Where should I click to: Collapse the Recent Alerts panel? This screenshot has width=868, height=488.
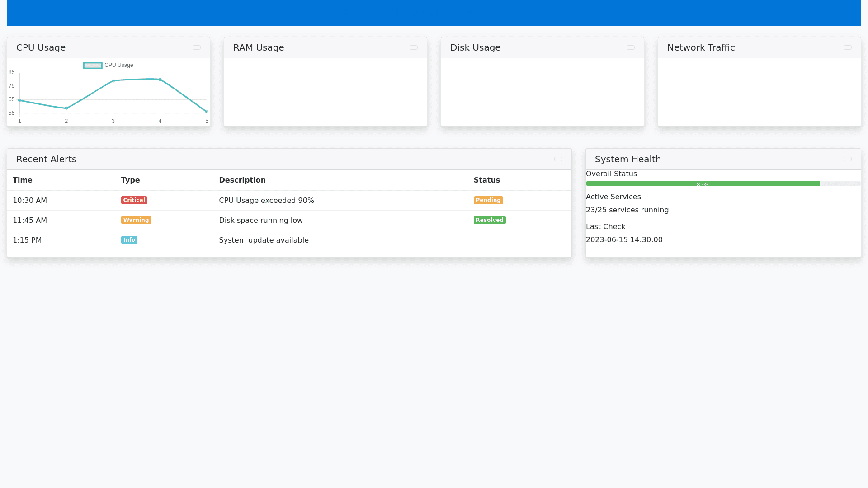click(558, 159)
